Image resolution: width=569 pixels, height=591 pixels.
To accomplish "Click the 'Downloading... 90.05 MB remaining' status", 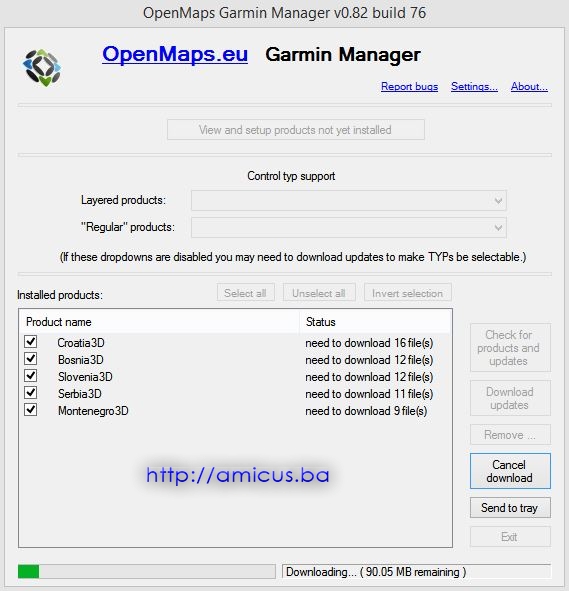I will click(416, 571).
